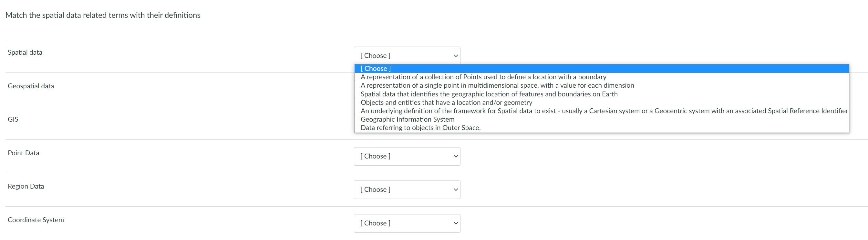This screenshot has height=240, width=868.
Task: Click the Spatial data [ Choose ] select box
Action: click(x=401, y=56)
